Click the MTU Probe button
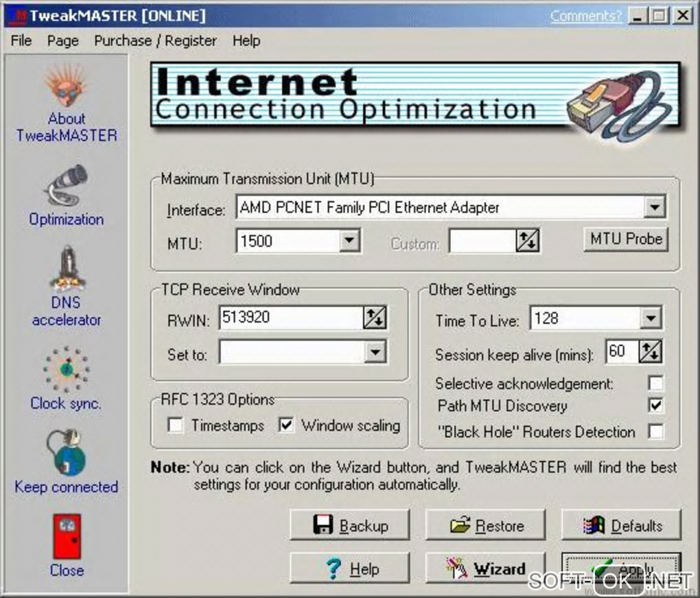The image size is (700, 598). coord(626,239)
